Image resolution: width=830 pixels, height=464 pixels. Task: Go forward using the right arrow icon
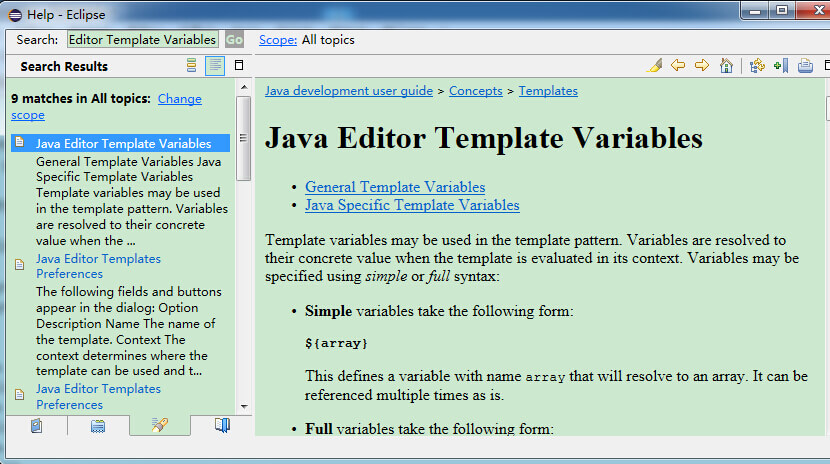point(702,66)
